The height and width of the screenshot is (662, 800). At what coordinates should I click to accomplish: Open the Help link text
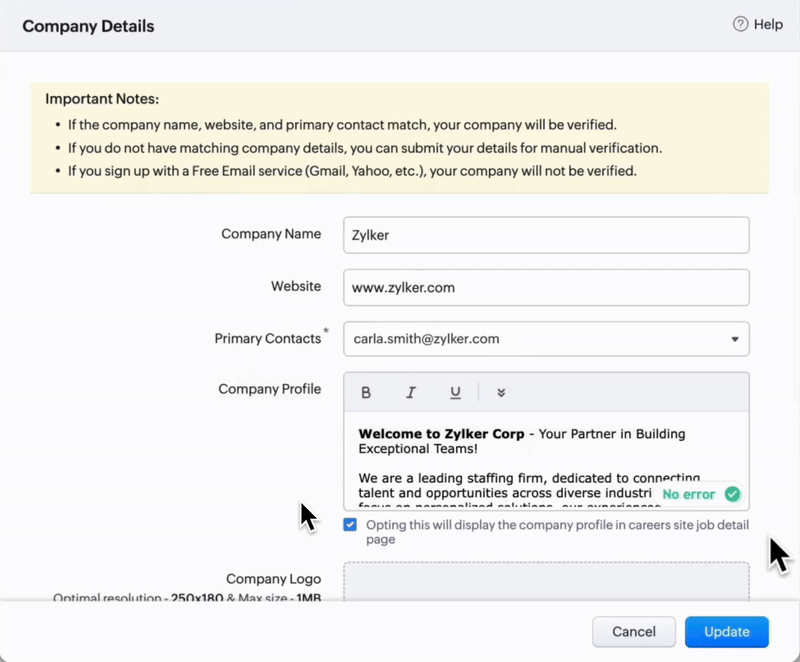769,24
